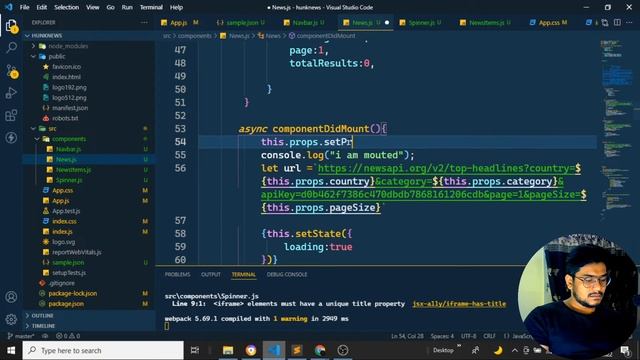
Task: Switch to the App.js editor tab
Action: tap(179, 22)
